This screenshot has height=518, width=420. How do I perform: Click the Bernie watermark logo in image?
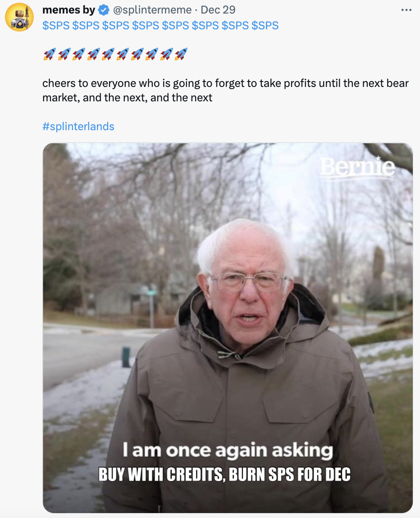(x=357, y=168)
